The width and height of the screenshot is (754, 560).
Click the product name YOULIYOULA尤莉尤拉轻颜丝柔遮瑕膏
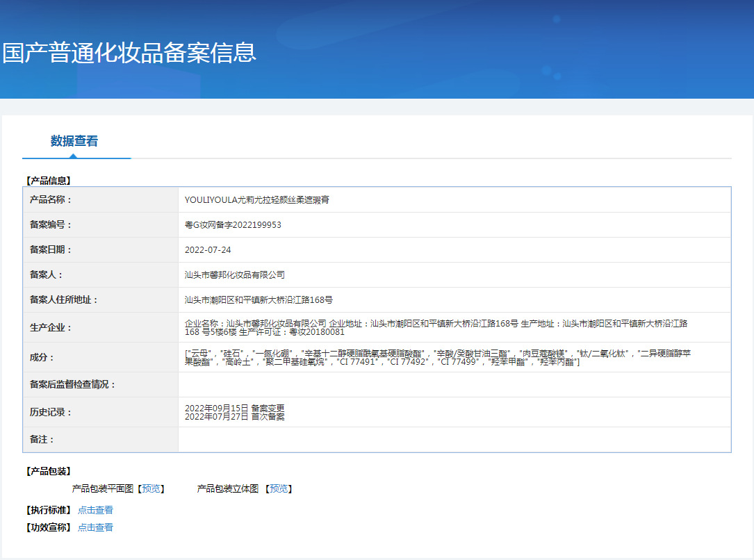click(257, 200)
